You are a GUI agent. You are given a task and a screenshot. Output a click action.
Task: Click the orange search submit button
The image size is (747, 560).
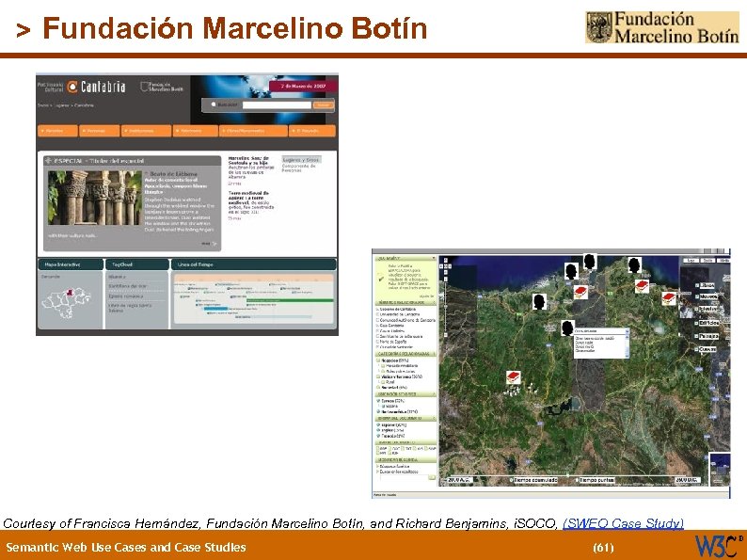coord(323,104)
